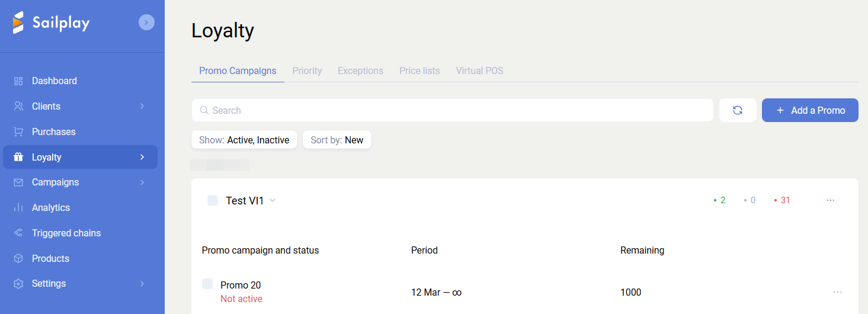Click the Sailplay logo icon
The image size is (868, 314).
tap(18, 23)
